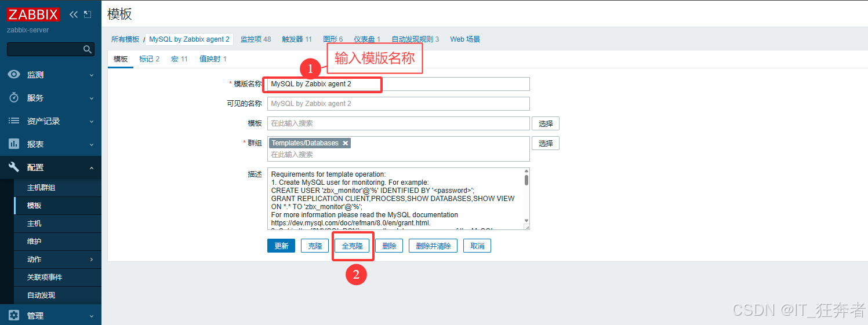Toggle sidebar auto-hide icon

coord(88,14)
